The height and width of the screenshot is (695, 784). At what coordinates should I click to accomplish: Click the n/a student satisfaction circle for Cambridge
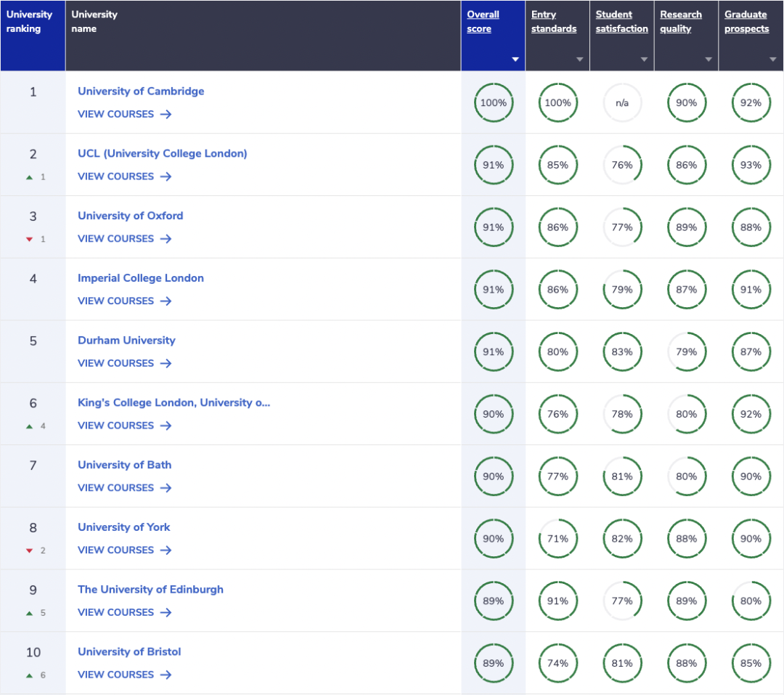click(622, 103)
